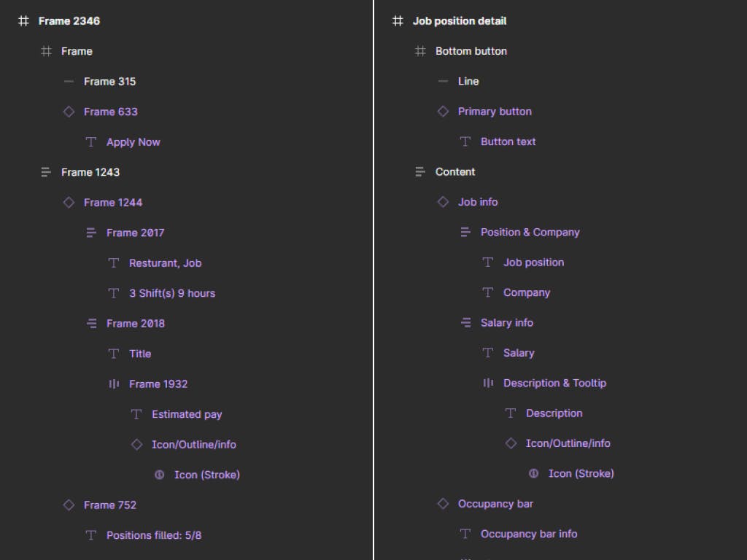747x560 pixels.
Task: Click the component diamond icon for Frame 633
Action: pyautogui.click(x=69, y=112)
